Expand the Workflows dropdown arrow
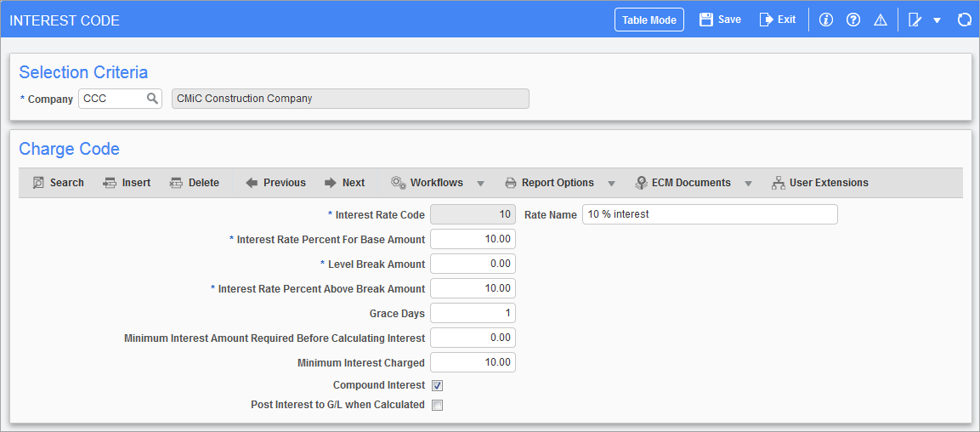The width and height of the screenshot is (980, 432). point(480,183)
